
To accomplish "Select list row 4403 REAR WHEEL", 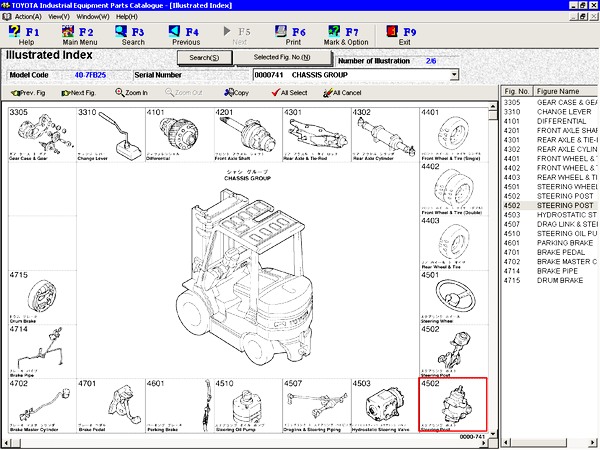I will (550, 177).
